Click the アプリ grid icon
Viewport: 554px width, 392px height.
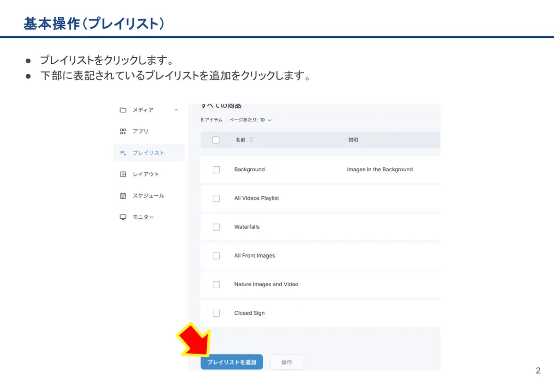[x=123, y=132]
